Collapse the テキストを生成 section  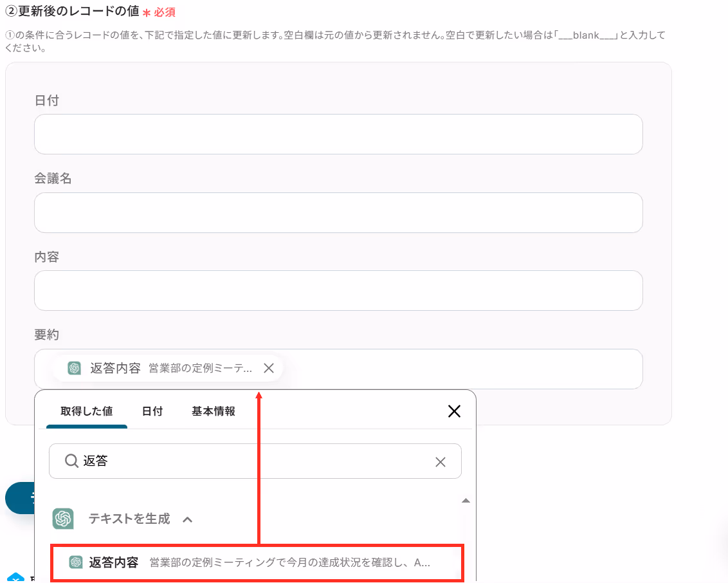point(188,519)
